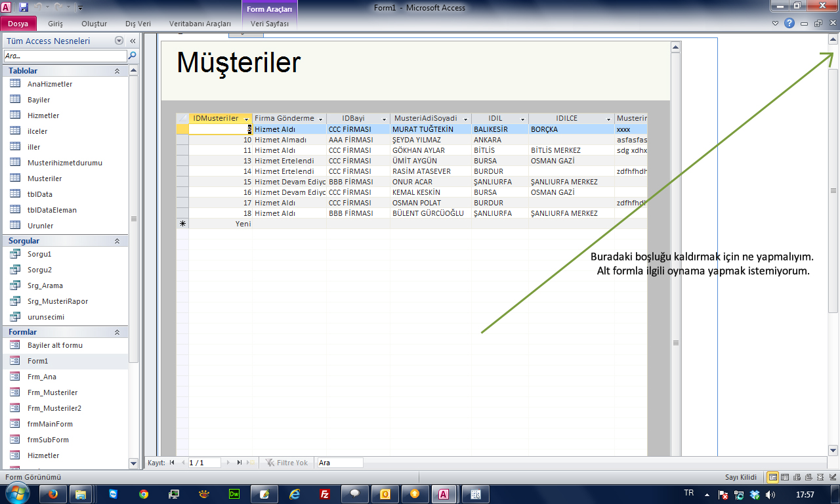This screenshot has height=504, width=840.
Task: Click the Save icon in quick access toolbar
Action: [24, 7]
